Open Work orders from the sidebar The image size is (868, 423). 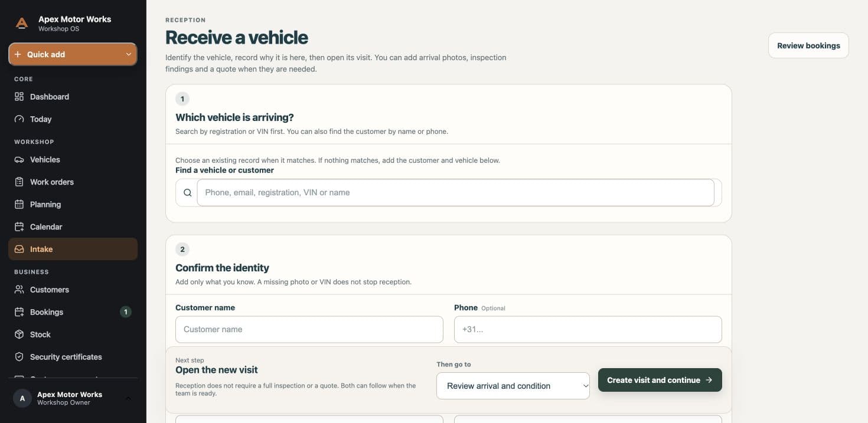coord(73,182)
